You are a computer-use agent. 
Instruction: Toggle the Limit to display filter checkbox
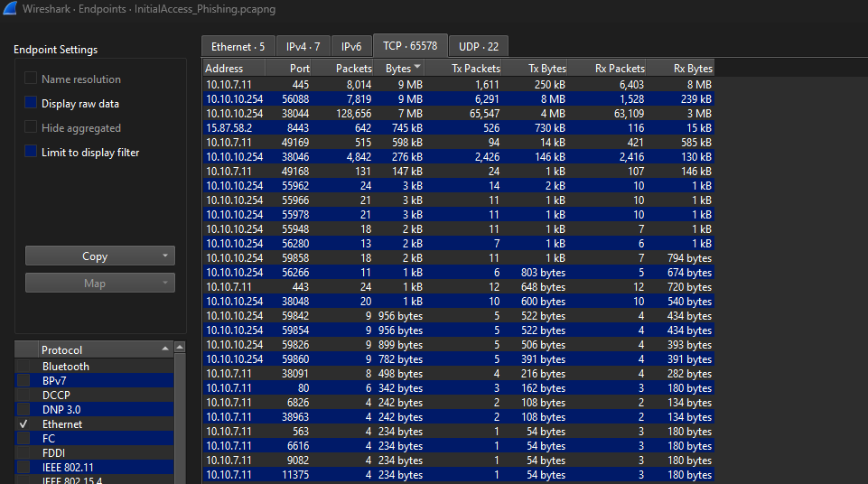coord(31,153)
